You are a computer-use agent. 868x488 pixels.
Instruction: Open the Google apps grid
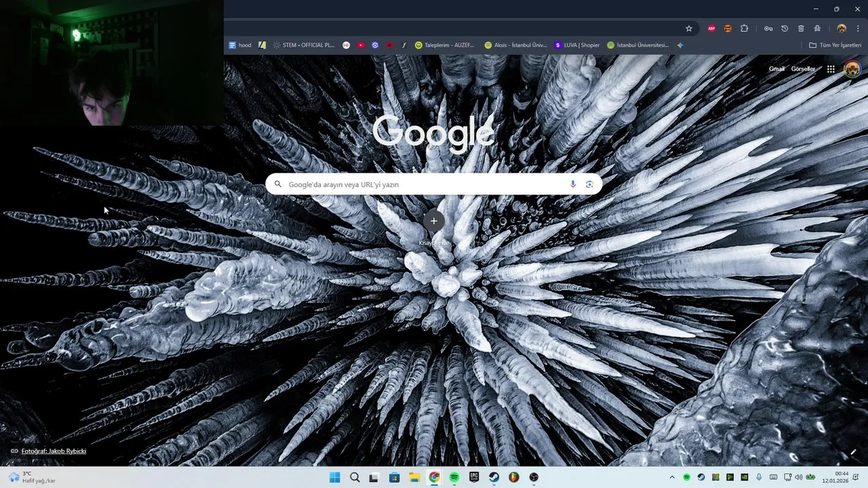coord(831,69)
